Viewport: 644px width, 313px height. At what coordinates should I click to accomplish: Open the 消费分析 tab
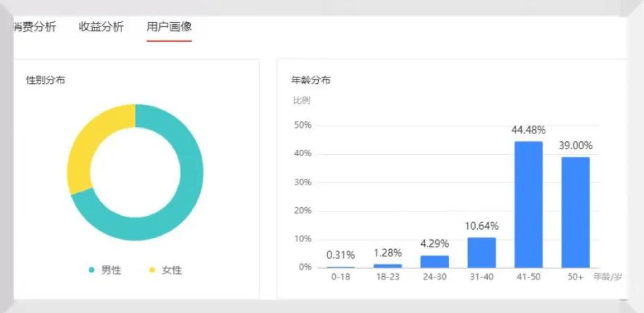35,27
